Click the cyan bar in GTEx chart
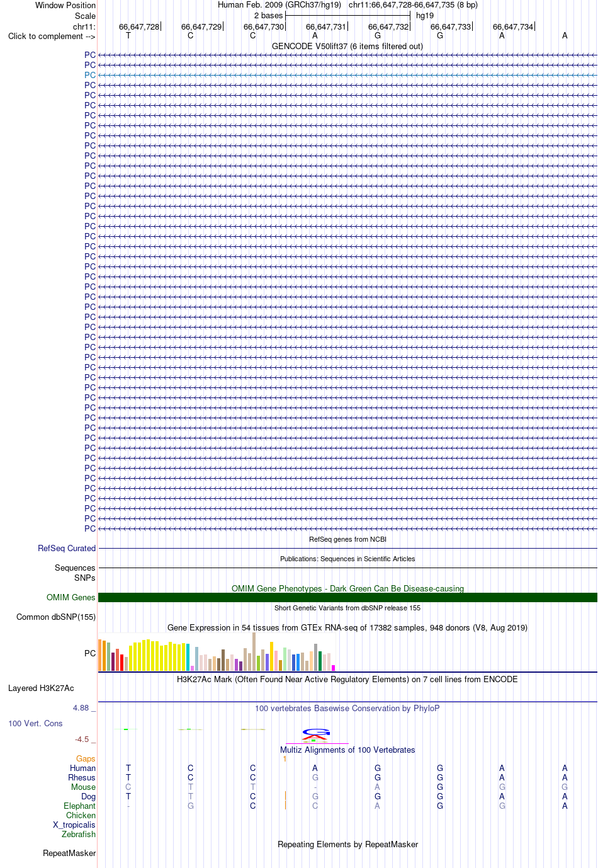 coord(188,658)
